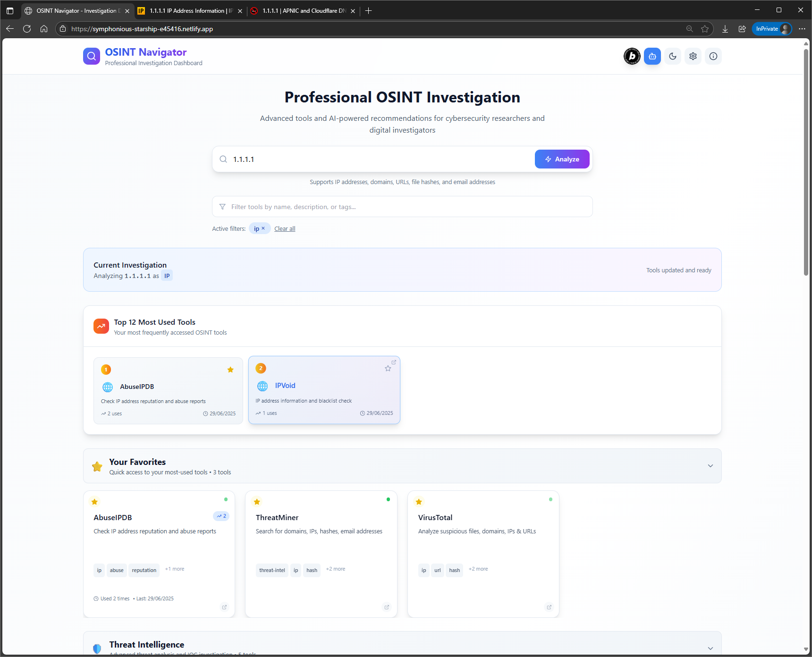The image size is (812, 657).
Task: Unfavorite the ThreatMiner card star
Action: click(257, 502)
